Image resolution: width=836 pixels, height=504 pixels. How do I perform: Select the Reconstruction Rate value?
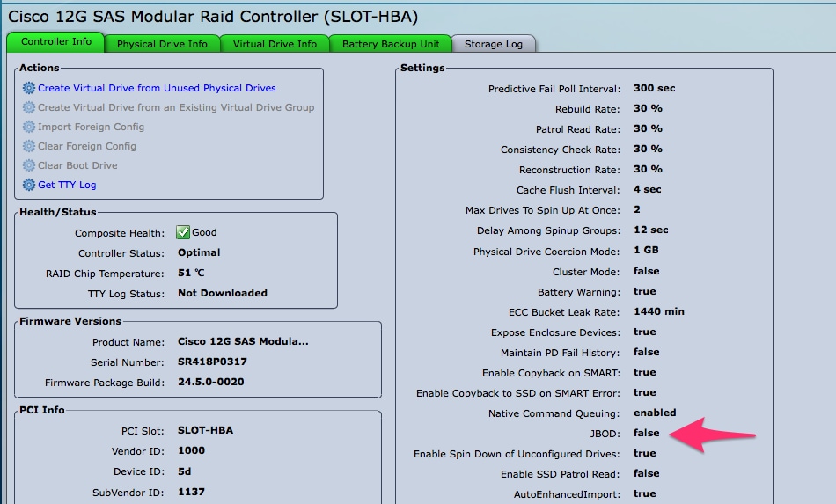[x=648, y=170]
